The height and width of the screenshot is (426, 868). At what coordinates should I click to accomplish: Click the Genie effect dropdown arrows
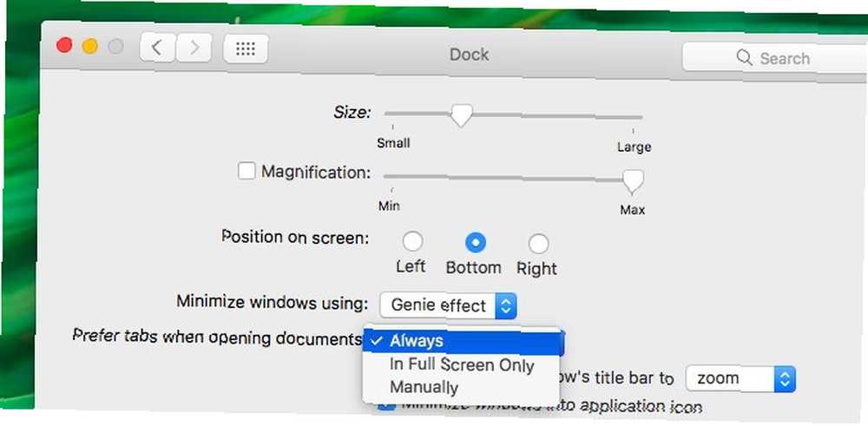coord(505,306)
